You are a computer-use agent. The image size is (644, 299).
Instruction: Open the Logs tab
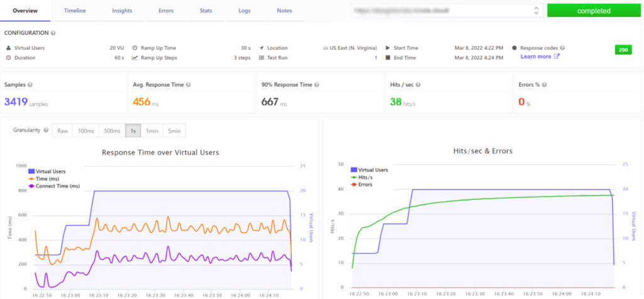(245, 11)
